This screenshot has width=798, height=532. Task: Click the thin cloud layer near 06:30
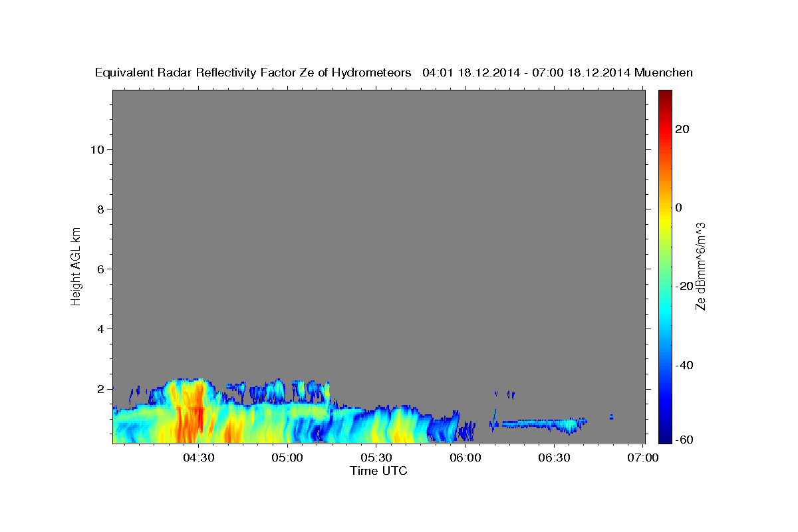pyautogui.click(x=545, y=424)
